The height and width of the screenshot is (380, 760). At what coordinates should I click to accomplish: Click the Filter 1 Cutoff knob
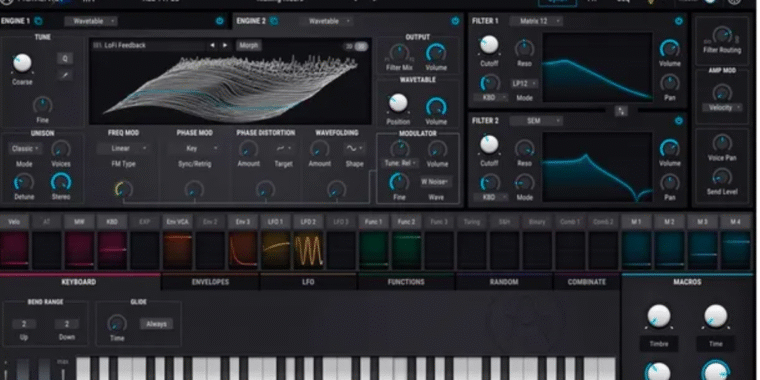489,45
